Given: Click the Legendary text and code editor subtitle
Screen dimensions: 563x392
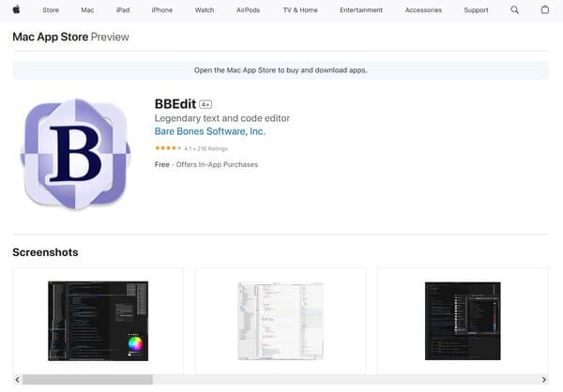Looking at the screenshot, I should coord(221,118).
